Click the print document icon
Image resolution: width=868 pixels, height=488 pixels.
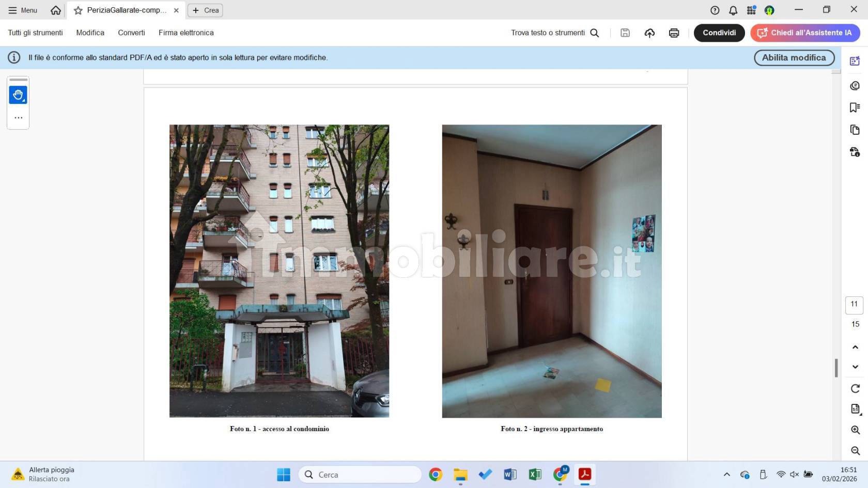[x=674, y=33]
